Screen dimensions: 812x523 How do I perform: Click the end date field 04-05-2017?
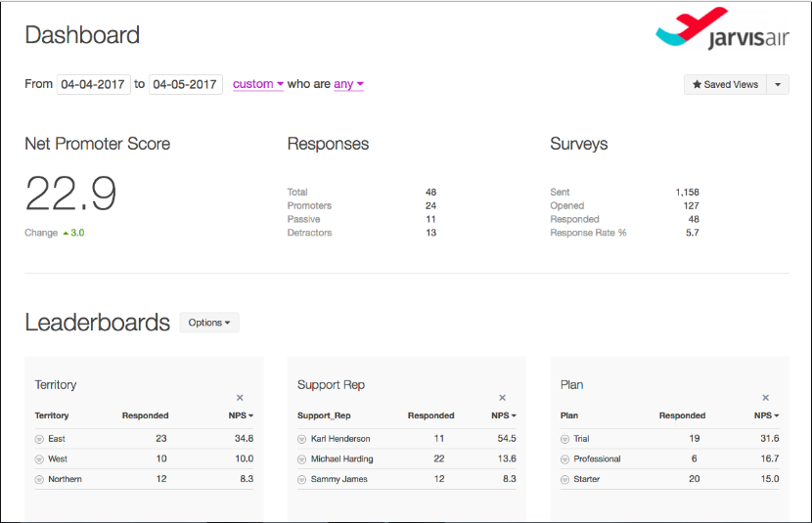(x=185, y=85)
